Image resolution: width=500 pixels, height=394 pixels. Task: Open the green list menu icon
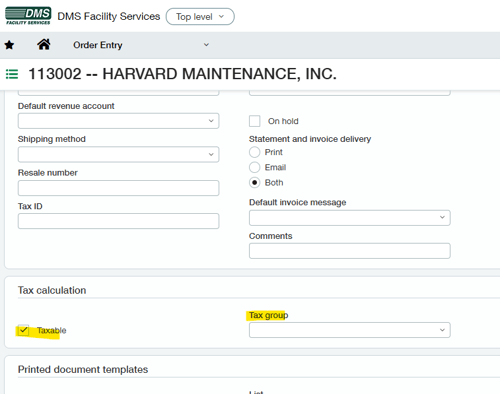pyautogui.click(x=12, y=74)
